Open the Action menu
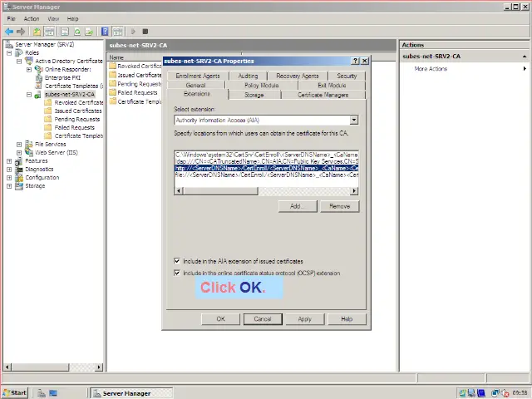The height and width of the screenshot is (399, 532). pyautogui.click(x=32, y=18)
